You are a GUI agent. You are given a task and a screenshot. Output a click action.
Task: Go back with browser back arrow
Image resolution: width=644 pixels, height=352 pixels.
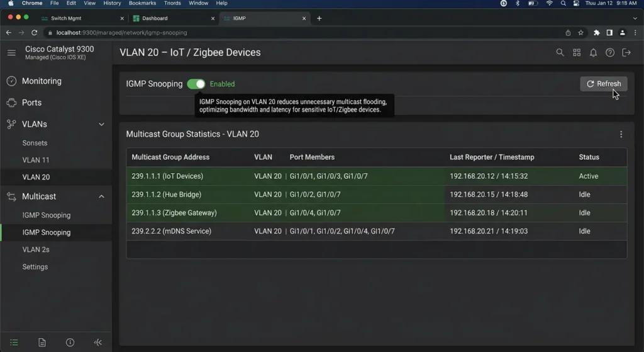pyautogui.click(x=9, y=33)
